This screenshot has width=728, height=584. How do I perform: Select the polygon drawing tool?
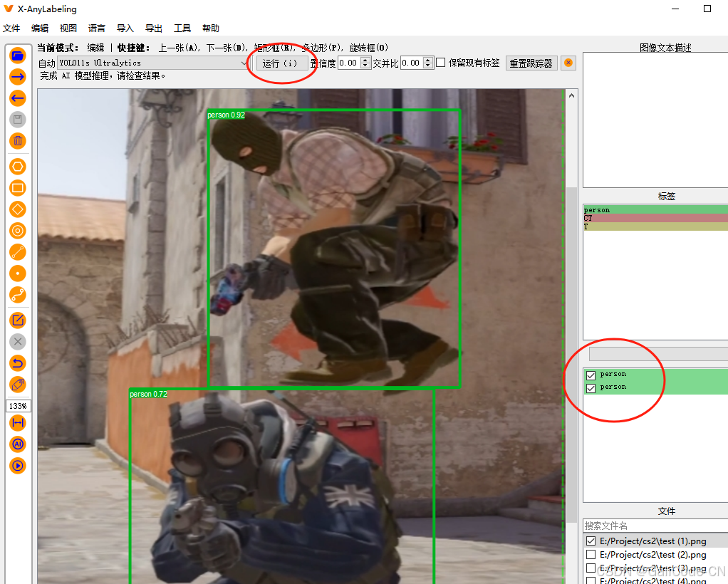(x=18, y=167)
